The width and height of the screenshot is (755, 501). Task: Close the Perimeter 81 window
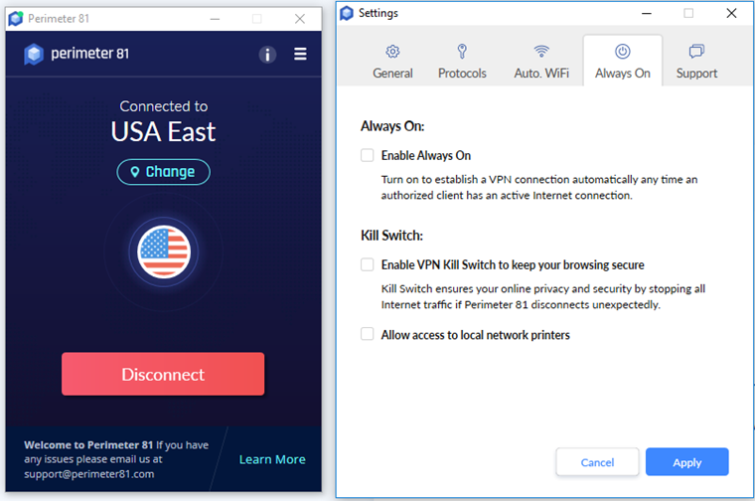(299, 19)
